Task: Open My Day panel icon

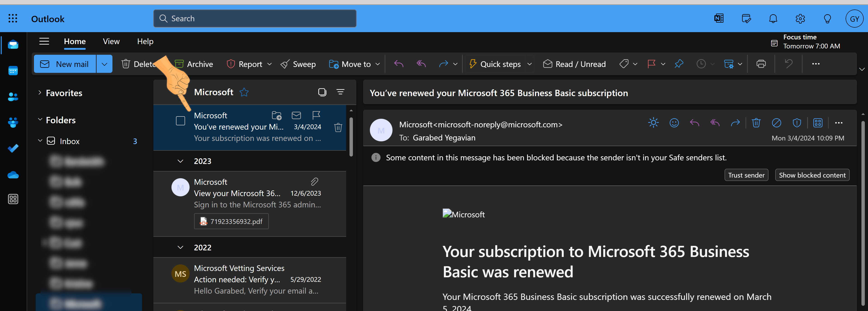Action: (x=746, y=19)
